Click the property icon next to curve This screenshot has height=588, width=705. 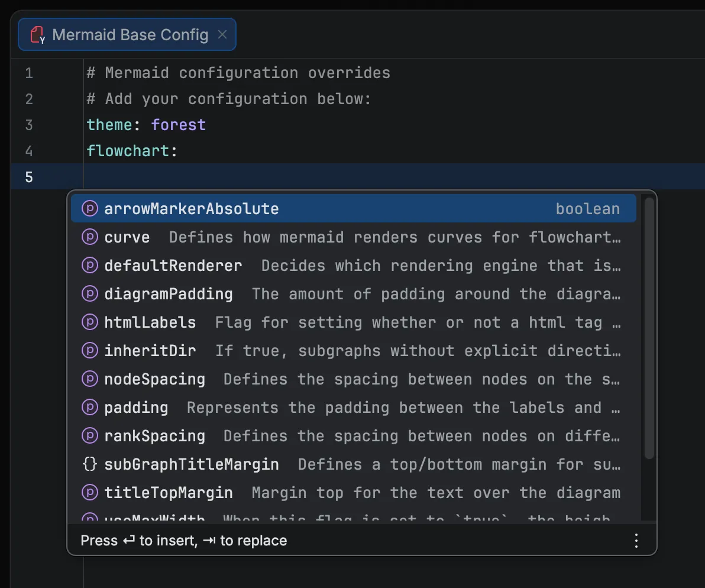[89, 237]
